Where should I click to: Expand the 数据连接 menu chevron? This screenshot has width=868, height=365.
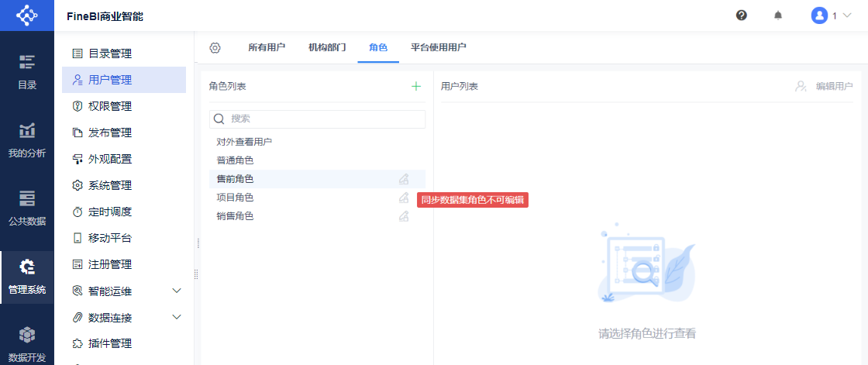[177, 317]
